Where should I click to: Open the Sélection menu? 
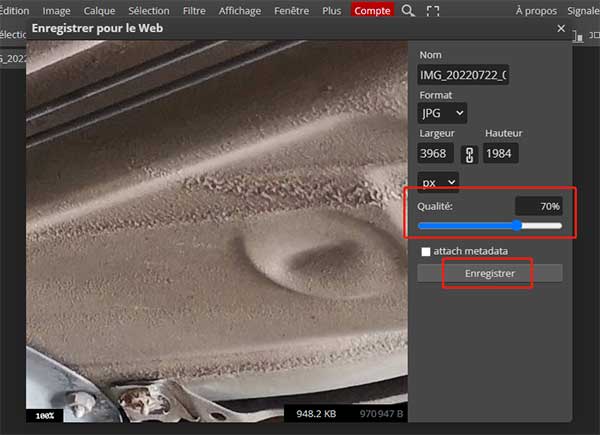click(x=149, y=11)
